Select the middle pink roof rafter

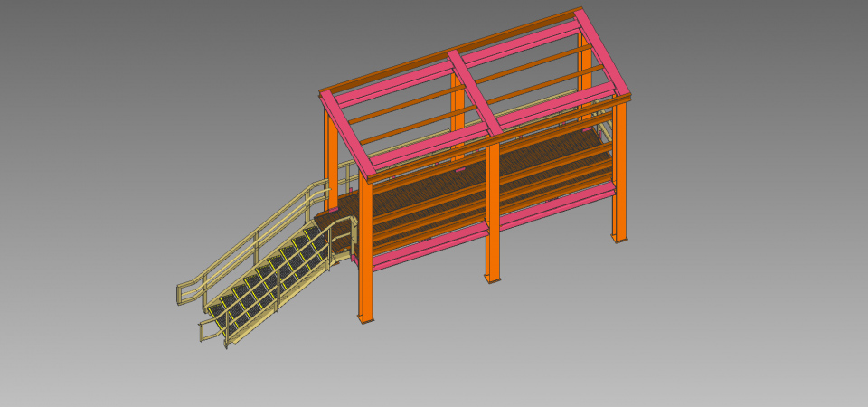pyautogui.click(x=476, y=90)
